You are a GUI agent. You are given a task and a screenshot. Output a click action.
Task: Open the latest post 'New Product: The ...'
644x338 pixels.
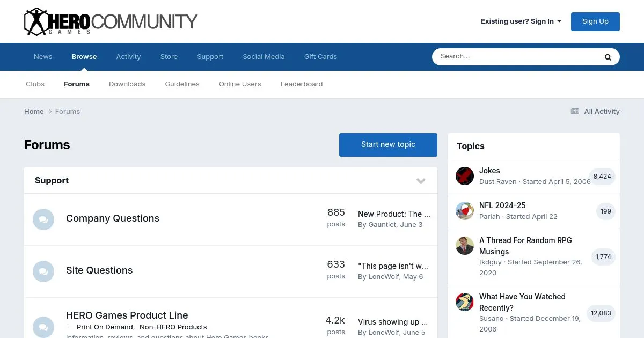pyautogui.click(x=394, y=214)
